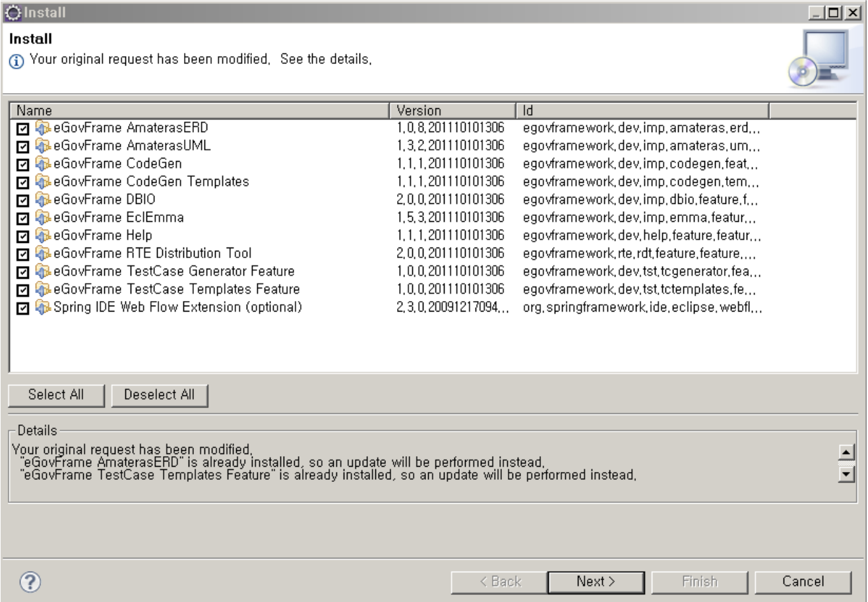Image resolution: width=868 pixels, height=602 pixels.
Task: Toggle the TestCase Templates Feature checkbox
Action: click(x=22, y=290)
